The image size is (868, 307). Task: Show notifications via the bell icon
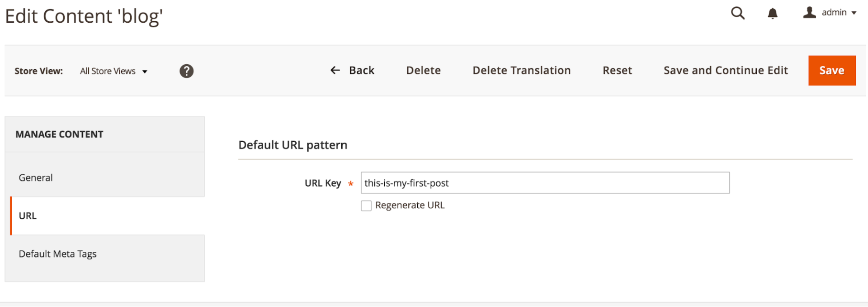click(x=773, y=14)
